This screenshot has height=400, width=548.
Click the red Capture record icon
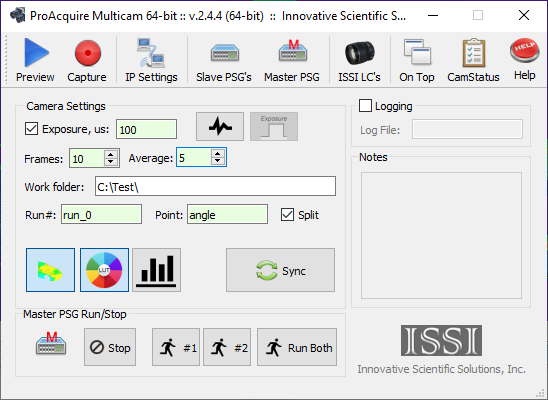pyautogui.click(x=87, y=60)
